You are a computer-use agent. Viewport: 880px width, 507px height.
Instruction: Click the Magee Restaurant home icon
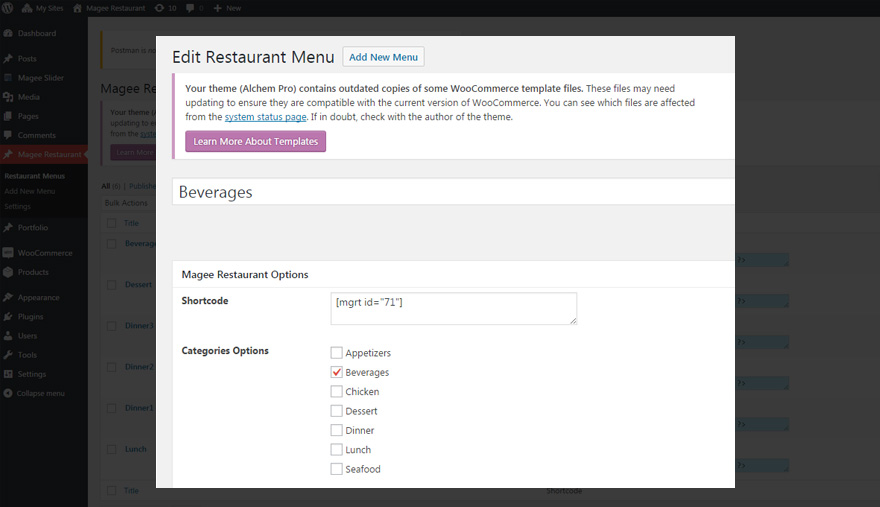click(77, 8)
